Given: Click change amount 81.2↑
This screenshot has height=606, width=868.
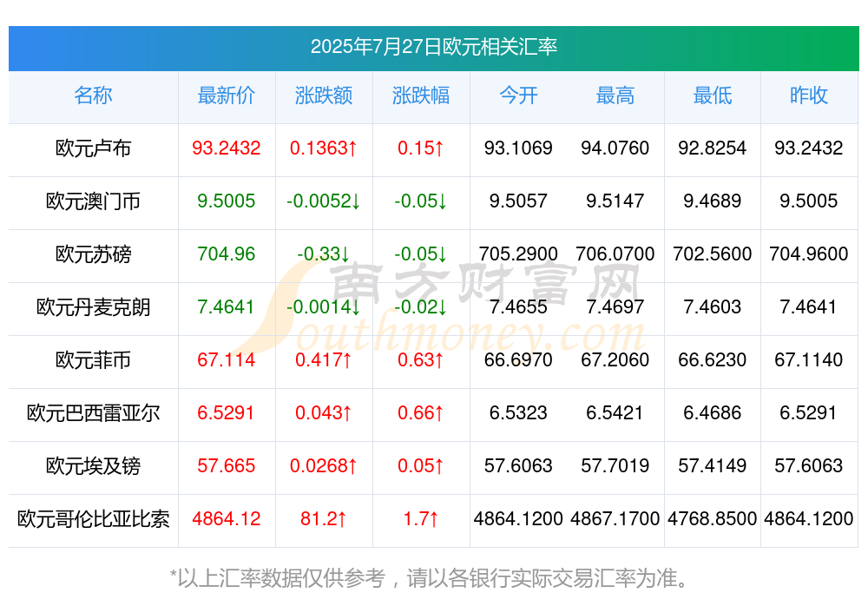Looking at the screenshot, I should point(323,519).
